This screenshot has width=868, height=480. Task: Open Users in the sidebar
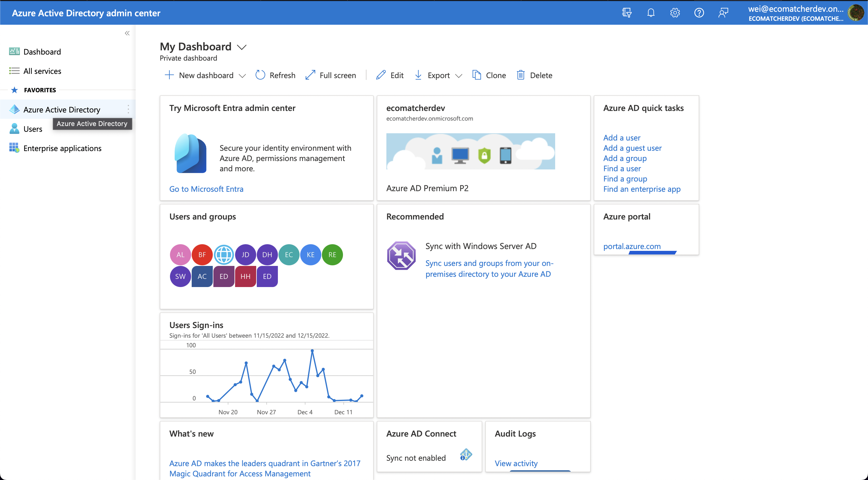33,129
